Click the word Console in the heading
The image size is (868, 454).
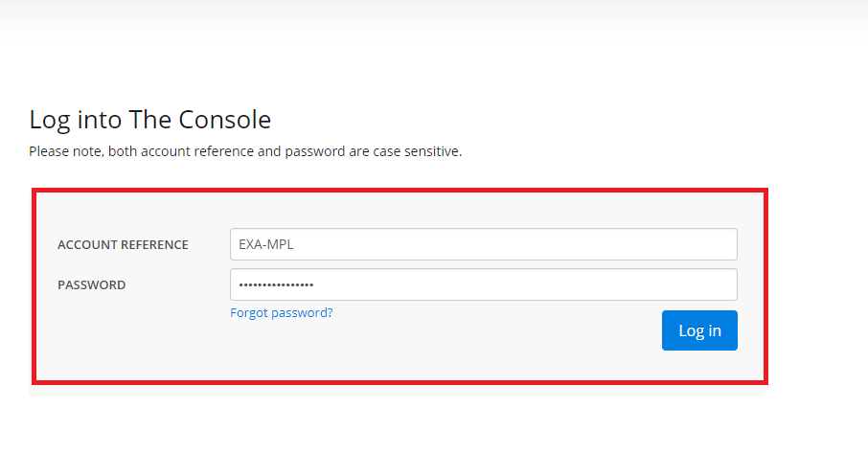click(225, 120)
